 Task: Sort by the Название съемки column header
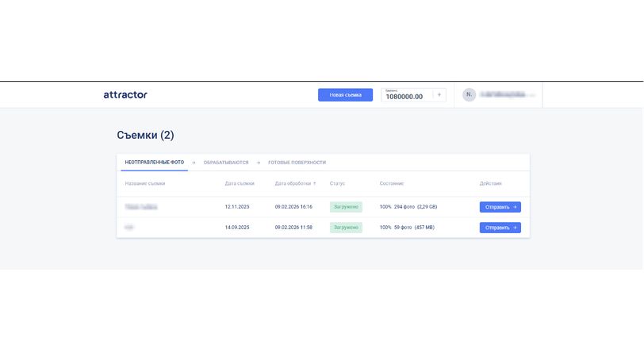144,183
